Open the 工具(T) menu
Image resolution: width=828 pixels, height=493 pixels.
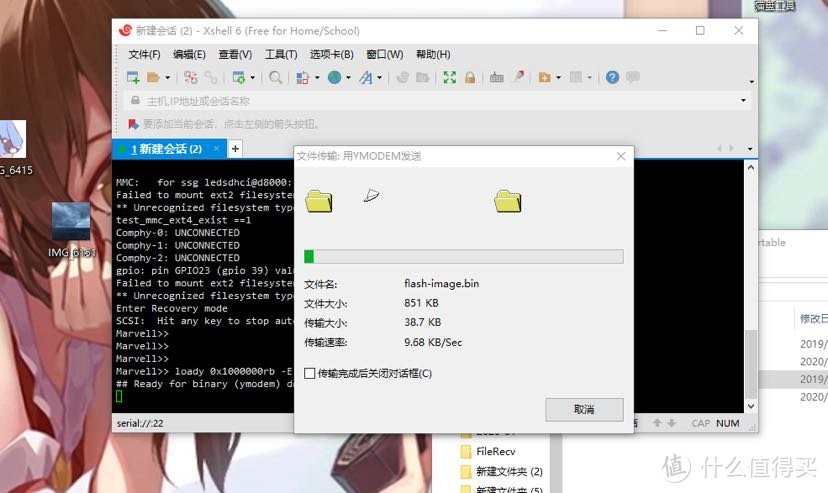pos(281,54)
